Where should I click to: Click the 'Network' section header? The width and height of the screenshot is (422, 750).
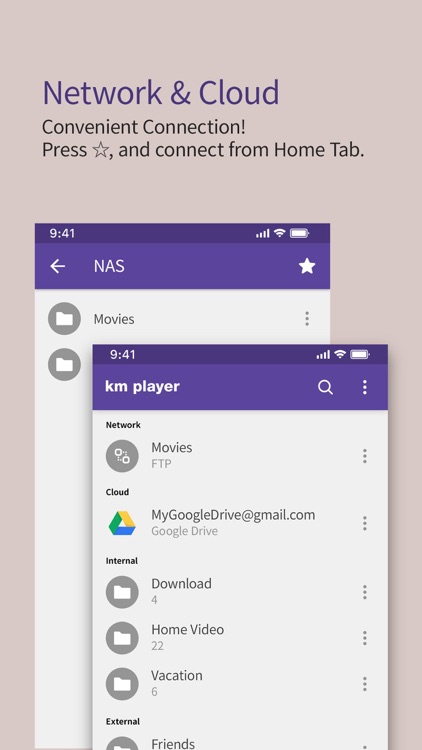point(123,425)
